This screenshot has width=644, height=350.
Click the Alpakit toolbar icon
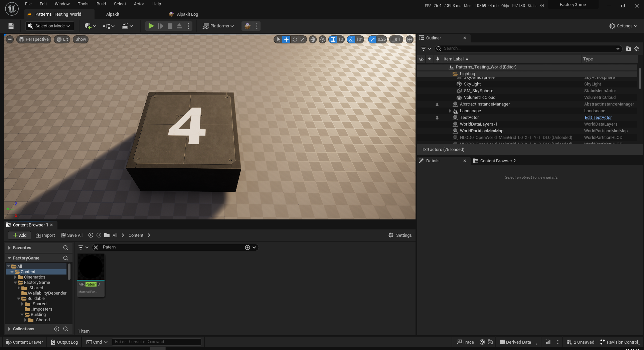pos(248,26)
